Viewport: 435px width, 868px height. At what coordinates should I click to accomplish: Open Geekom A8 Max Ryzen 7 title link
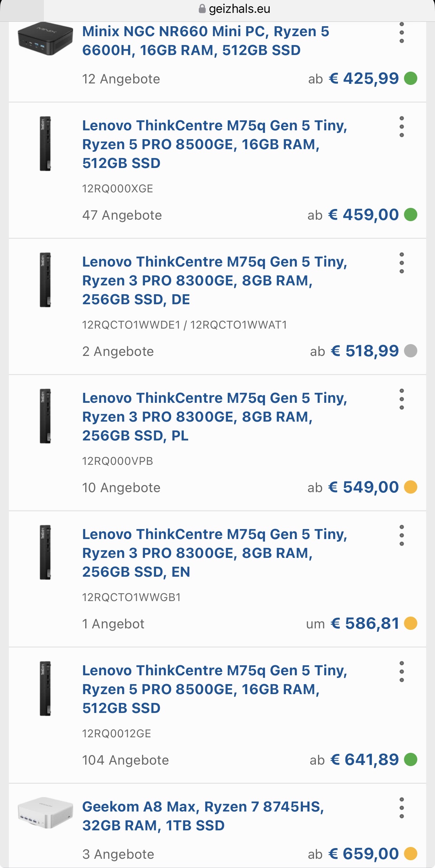[203, 816]
